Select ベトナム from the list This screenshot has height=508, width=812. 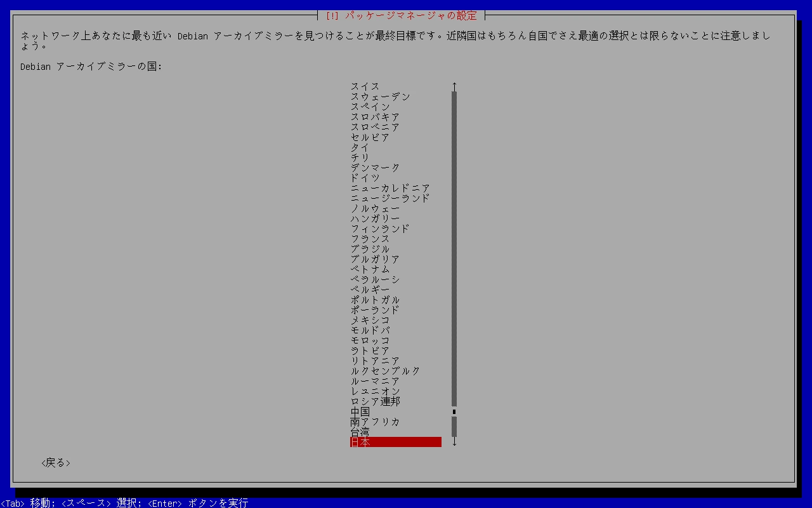[370, 269]
